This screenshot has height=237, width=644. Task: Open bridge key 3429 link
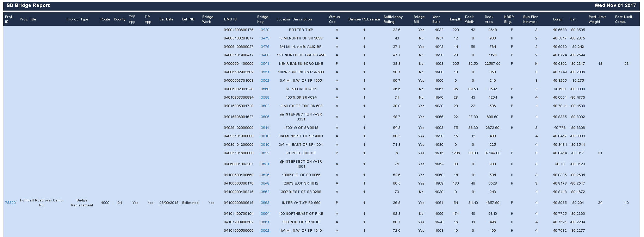click(265, 30)
